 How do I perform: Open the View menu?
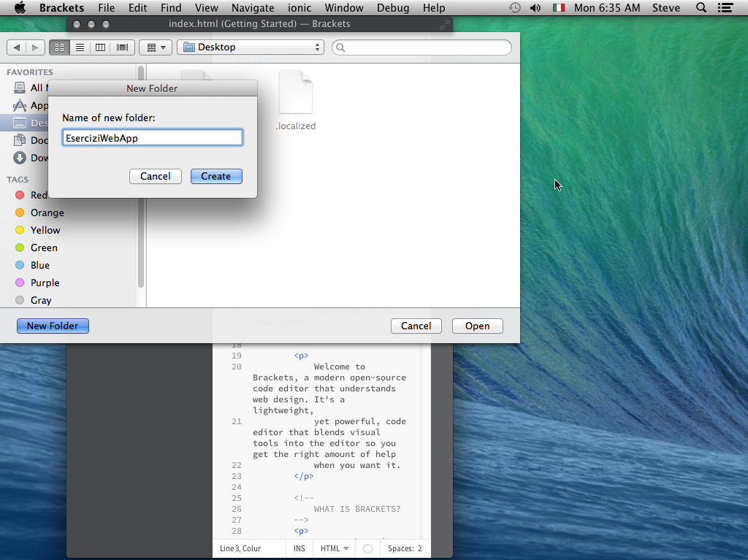(x=207, y=7)
